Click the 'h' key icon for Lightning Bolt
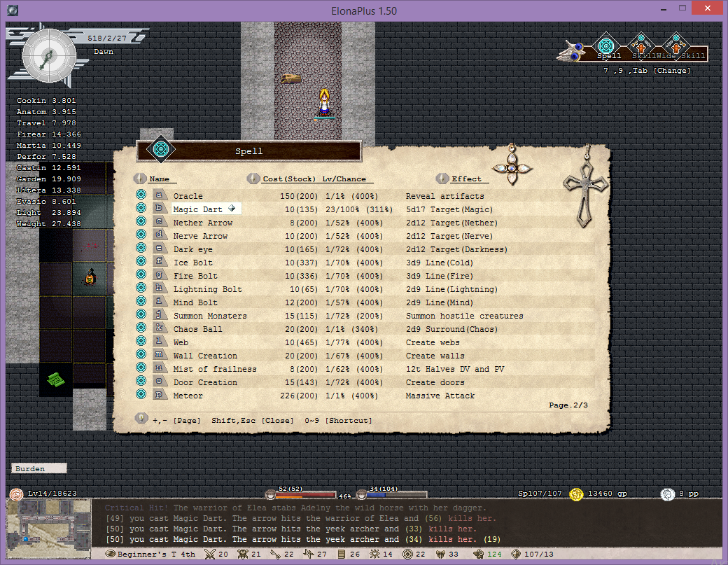The height and width of the screenshot is (565, 728). point(160,288)
